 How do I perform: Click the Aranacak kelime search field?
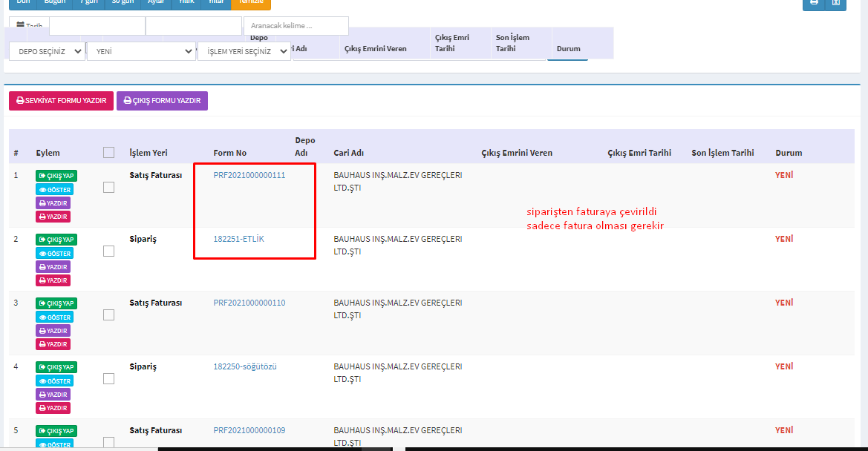[296, 26]
